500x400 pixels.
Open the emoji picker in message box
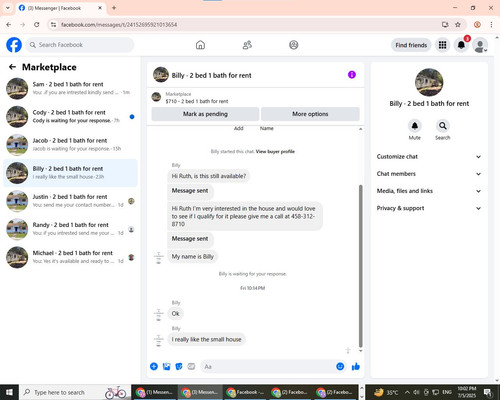340,366
